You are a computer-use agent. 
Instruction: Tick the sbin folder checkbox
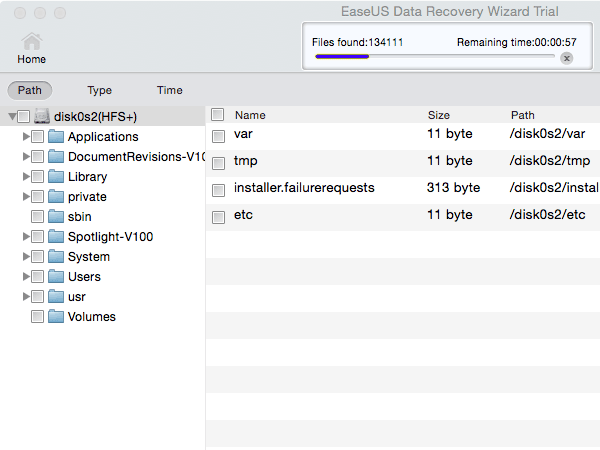(37, 216)
